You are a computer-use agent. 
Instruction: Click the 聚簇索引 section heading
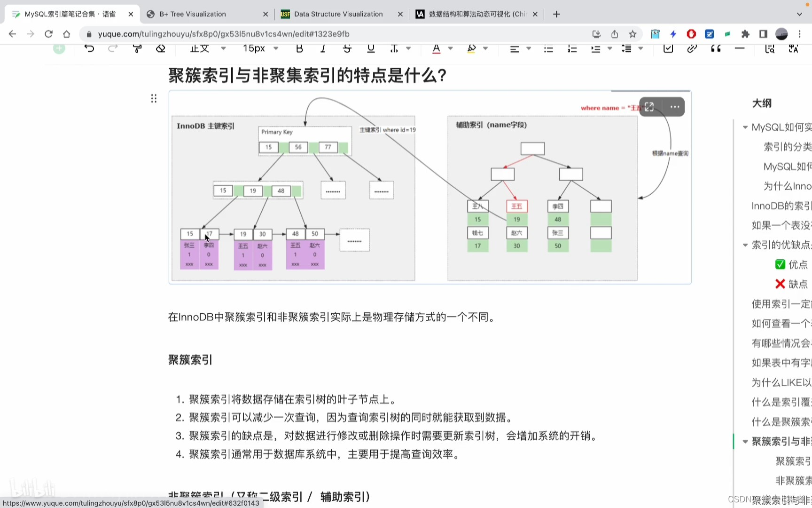pos(190,360)
